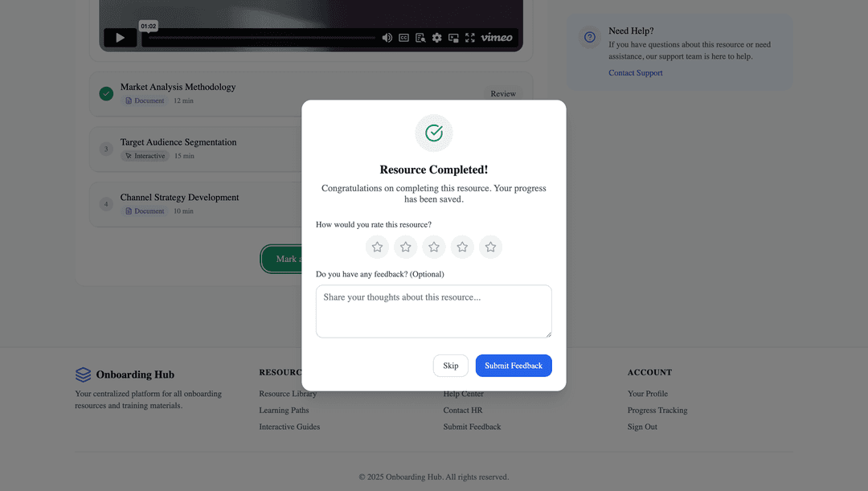Enter fullscreen video mode

[470, 38]
